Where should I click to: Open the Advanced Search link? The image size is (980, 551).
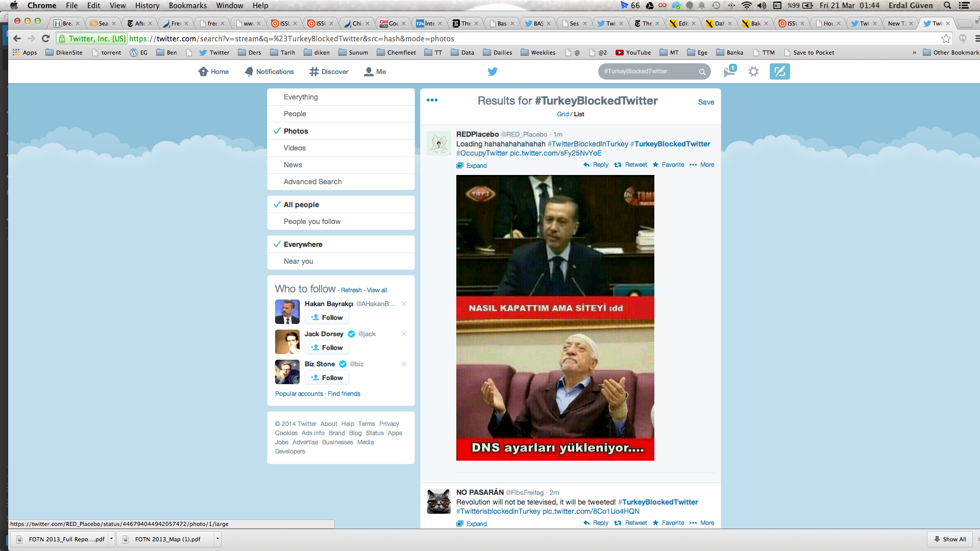[341, 182]
